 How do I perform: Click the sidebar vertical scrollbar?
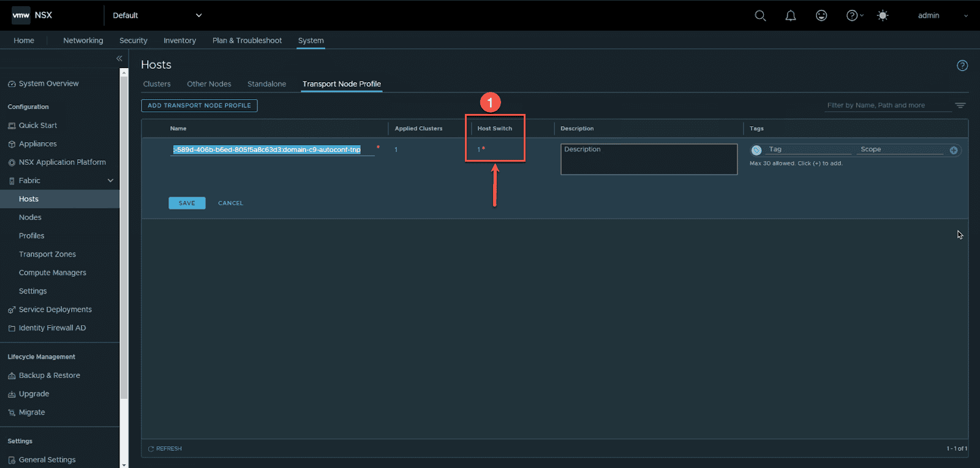pyautogui.click(x=124, y=245)
